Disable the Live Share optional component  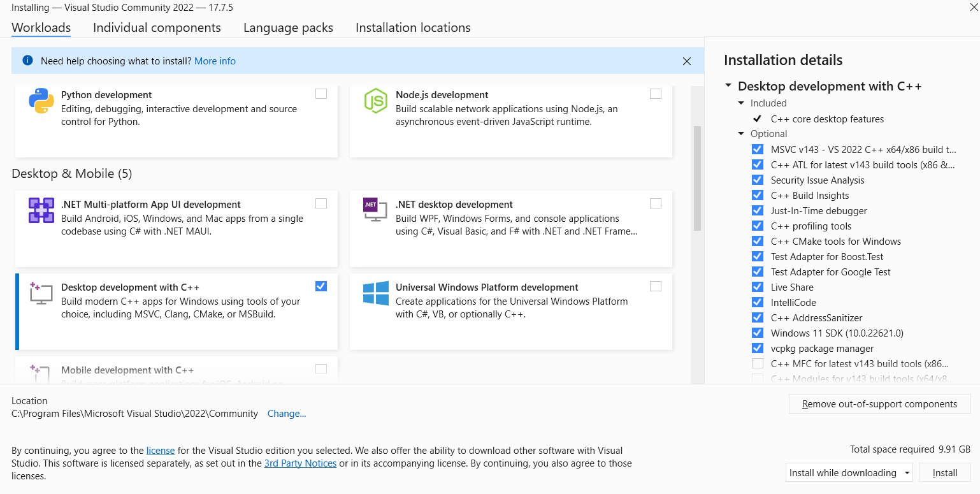[757, 287]
